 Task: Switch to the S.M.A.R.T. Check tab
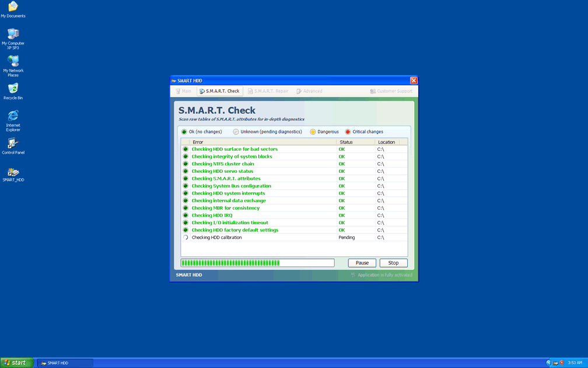click(x=219, y=91)
